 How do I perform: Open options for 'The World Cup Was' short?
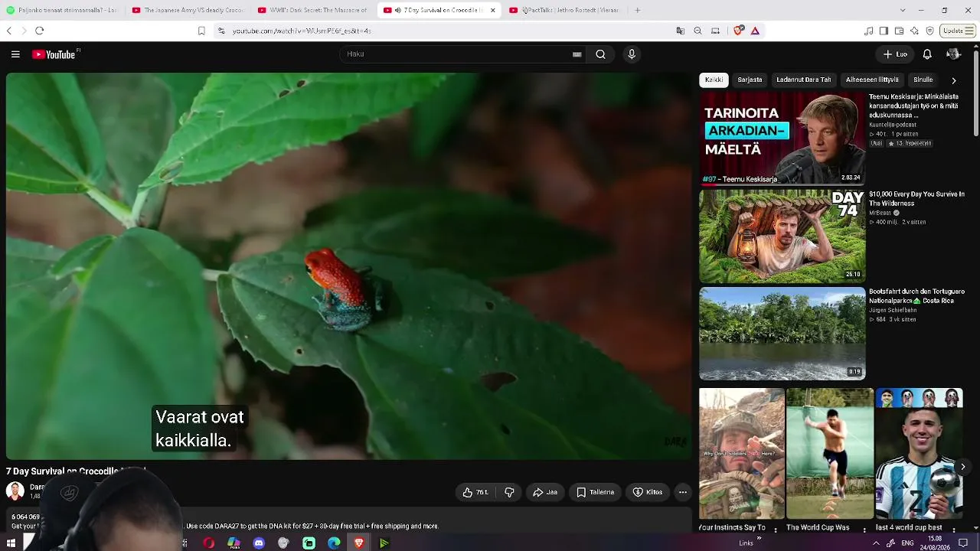[864, 529]
